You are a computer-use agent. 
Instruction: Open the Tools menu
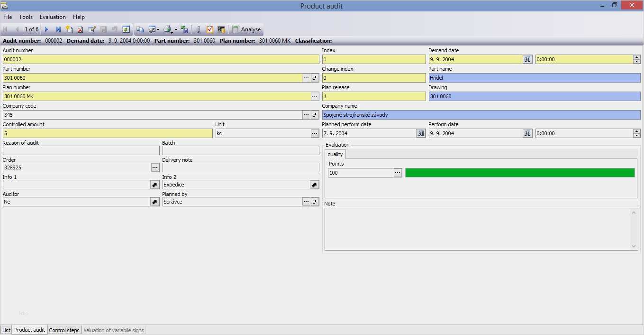pyautogui.click(x=26, y=17)
